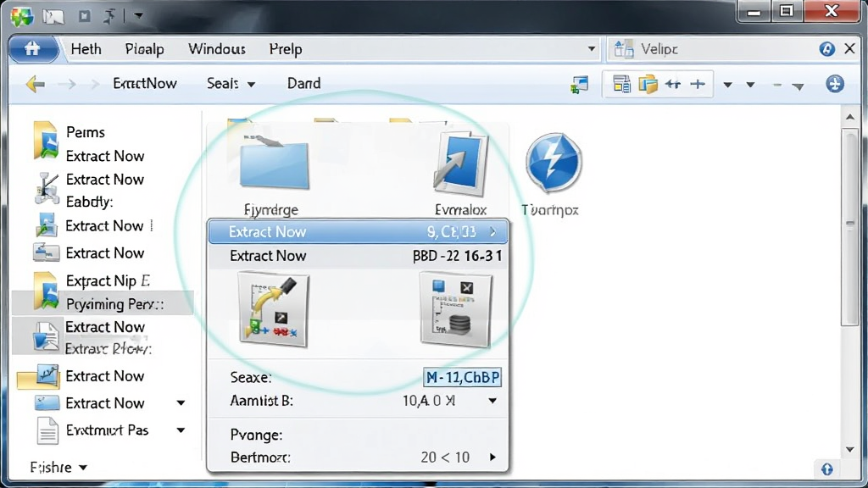
Task: Select the Evmalox arrow document icon
Action: click(x=460, y=164)
